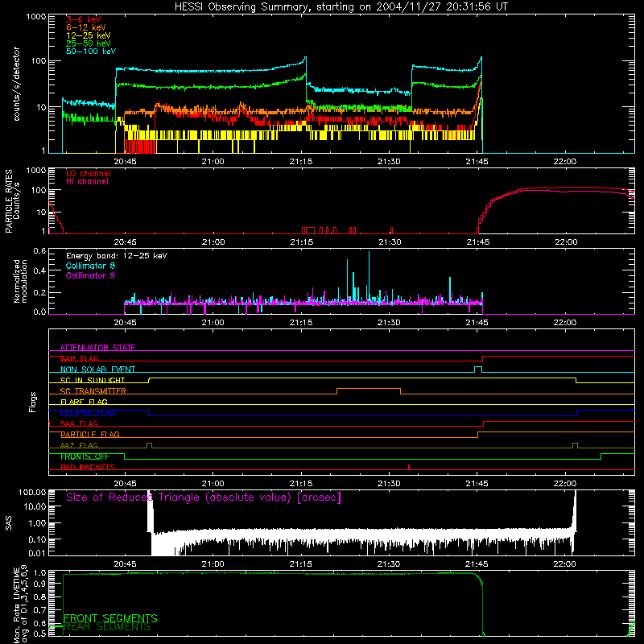Click the 50-100 keV legend label
The height and width of the screenshot is (644, 644).
pos(91,52)
